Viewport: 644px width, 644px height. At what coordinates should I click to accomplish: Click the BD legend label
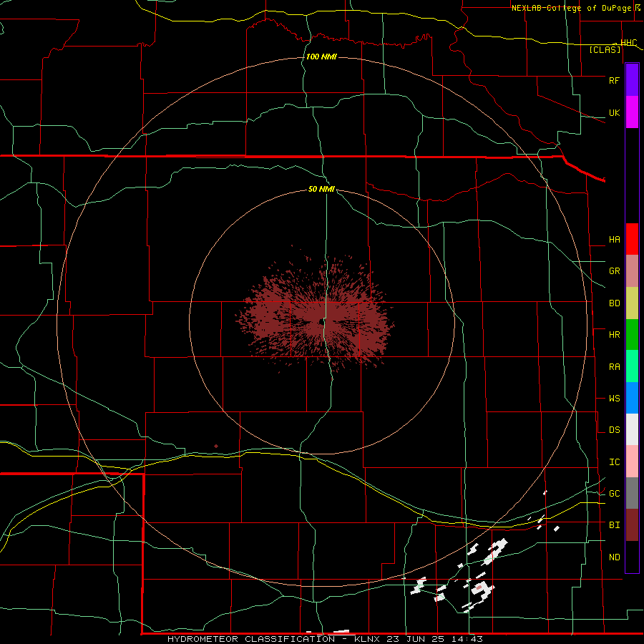pyautogui.click(x=614, y=303)
